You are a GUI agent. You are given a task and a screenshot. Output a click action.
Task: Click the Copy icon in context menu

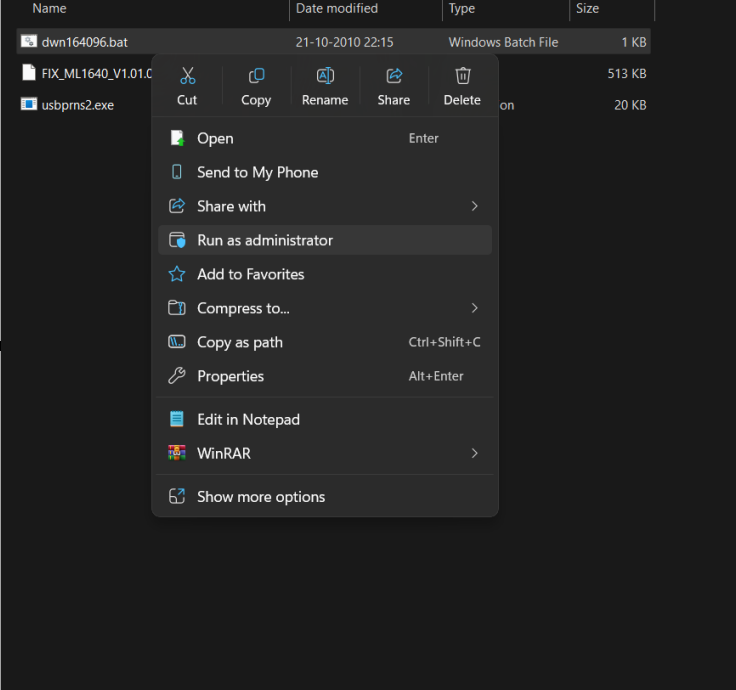(256, 76)
